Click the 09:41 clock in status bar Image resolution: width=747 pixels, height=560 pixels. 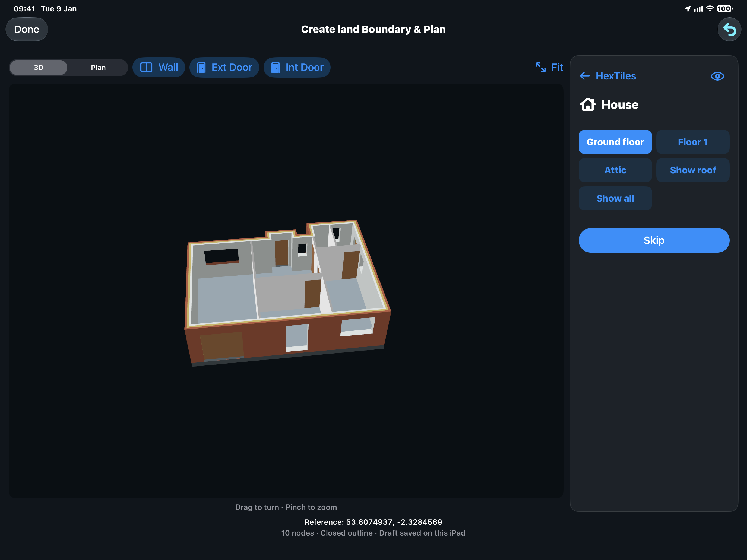pos(24,9)
